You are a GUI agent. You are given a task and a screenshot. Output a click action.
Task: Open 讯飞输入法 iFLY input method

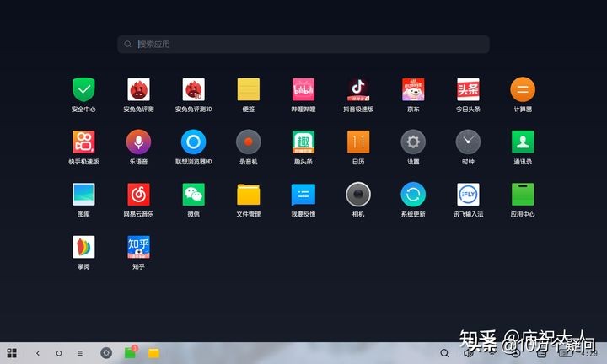point(468,194)
